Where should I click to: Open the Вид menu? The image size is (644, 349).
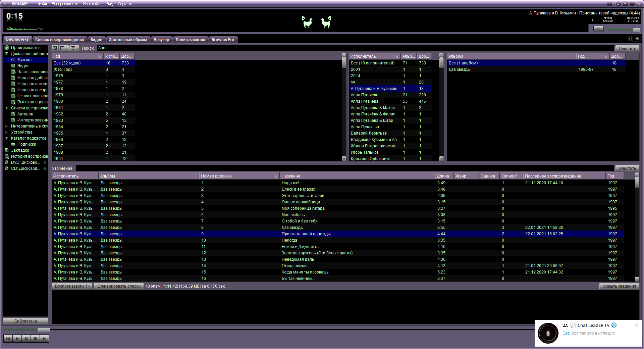[x=109, y=4]
